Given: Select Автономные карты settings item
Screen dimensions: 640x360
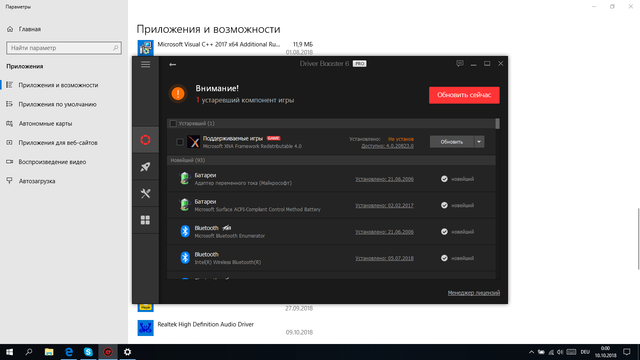Looking at the screenshot, I should [64, 123].
